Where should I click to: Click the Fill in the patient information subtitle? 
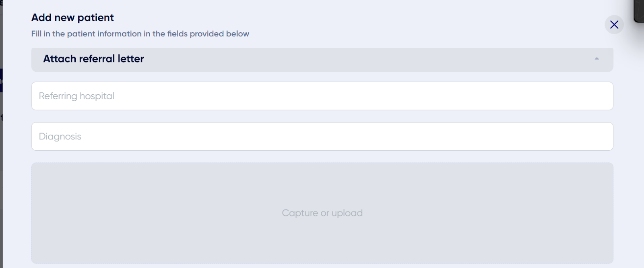pyautogui.click(x=140, y=34)
